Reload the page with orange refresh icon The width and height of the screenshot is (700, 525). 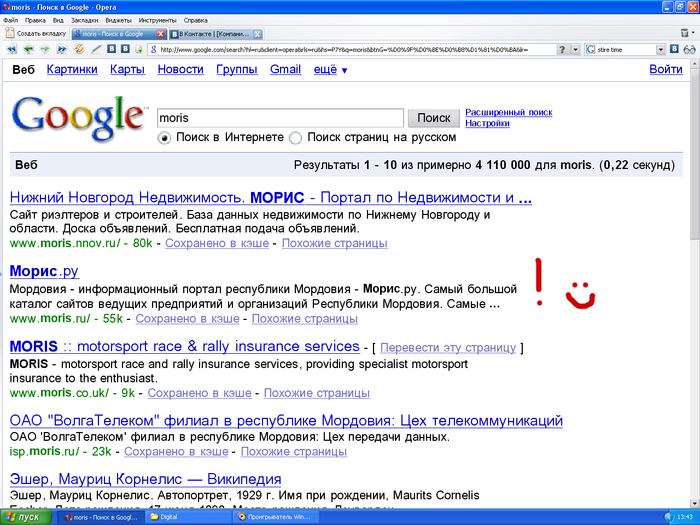pyautogui.click(x=79, y=49)
